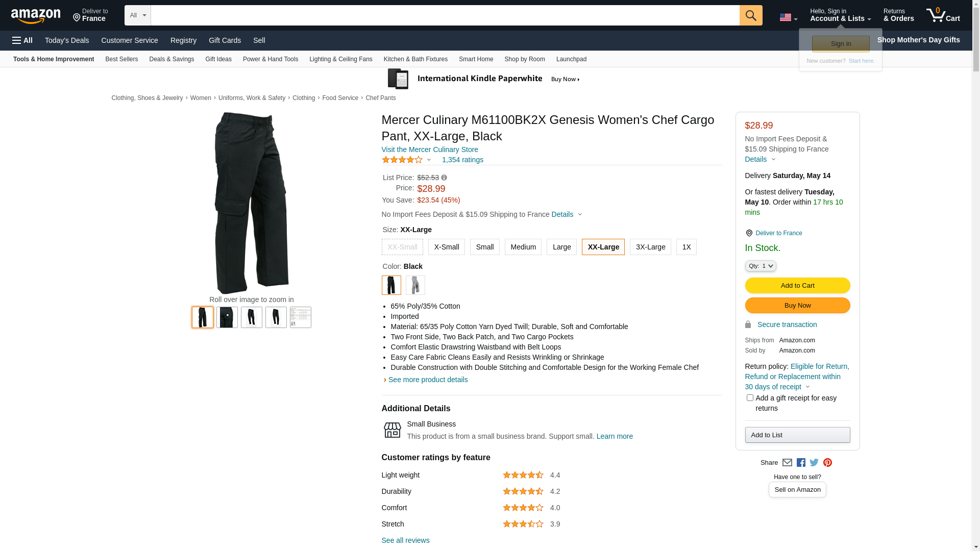Go to the Amazon logo home
Image resolution: width=980 pixels, height=551 pixels.
pyautogui.click(x=36, y=16)
